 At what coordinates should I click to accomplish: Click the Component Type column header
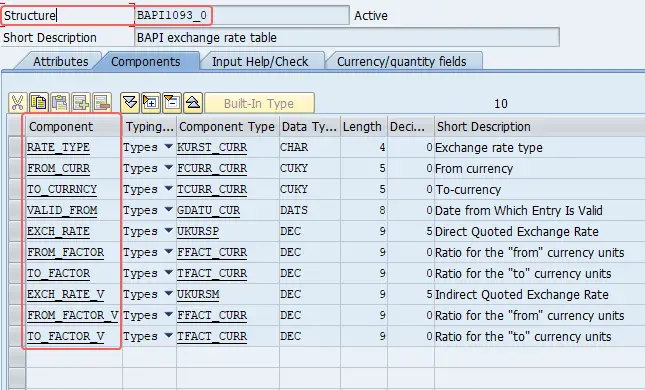click(227, 127)
